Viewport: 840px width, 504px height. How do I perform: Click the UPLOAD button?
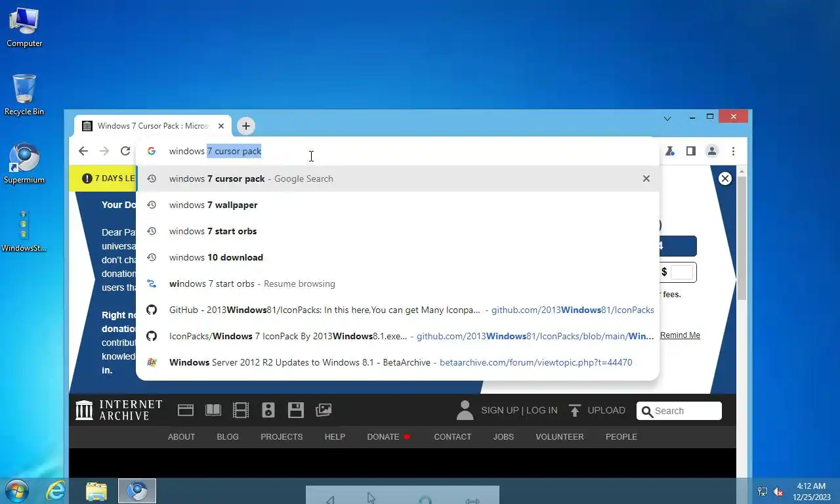[597, 410]
